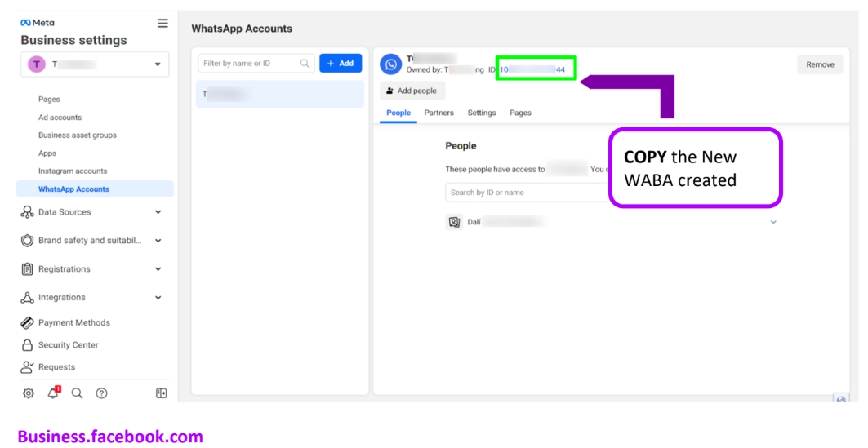Expand the Brand safety and suitability chevron
Image resolution: width=868 pixels, height=448 pixels.
[158, 241]
